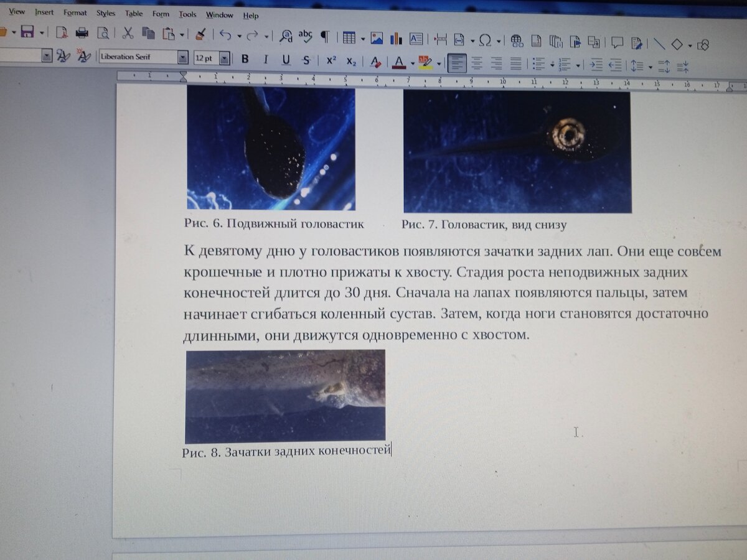Open the Insert menu

(x=44, y=12)
